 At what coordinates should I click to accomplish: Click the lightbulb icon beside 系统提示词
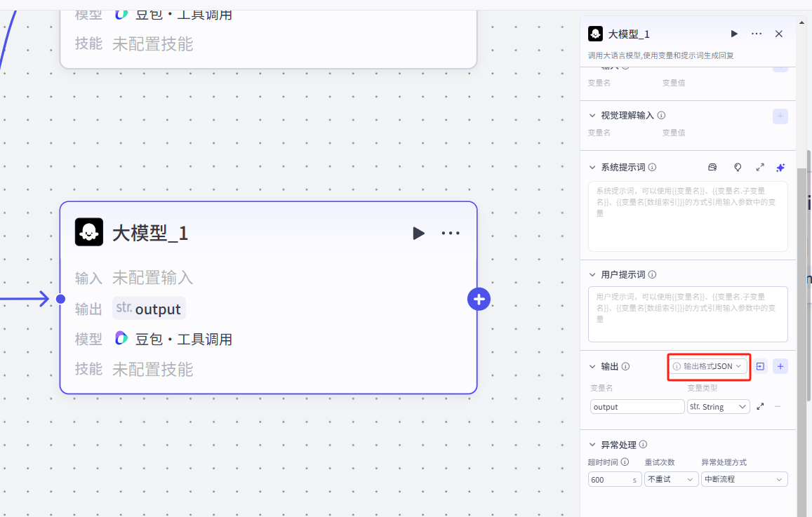coord(738,168)
